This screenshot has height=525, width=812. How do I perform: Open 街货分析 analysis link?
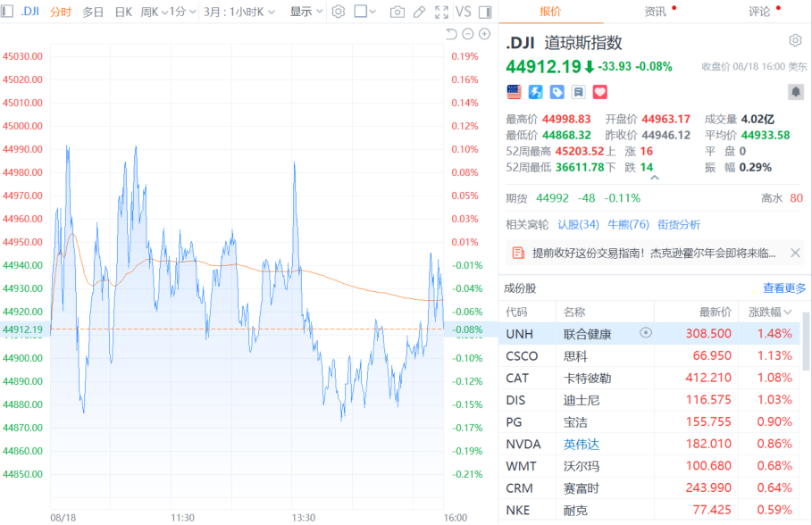(x=679, y=224)
